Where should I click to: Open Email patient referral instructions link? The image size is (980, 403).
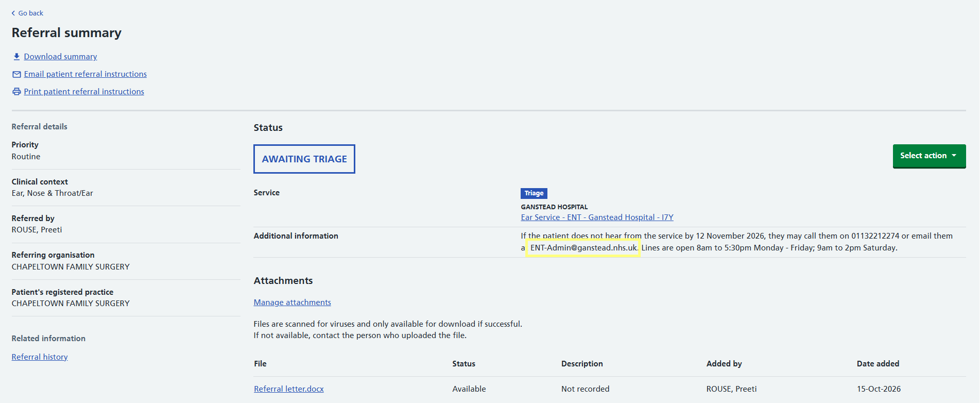pyautogui.click(x=85, y=74)
